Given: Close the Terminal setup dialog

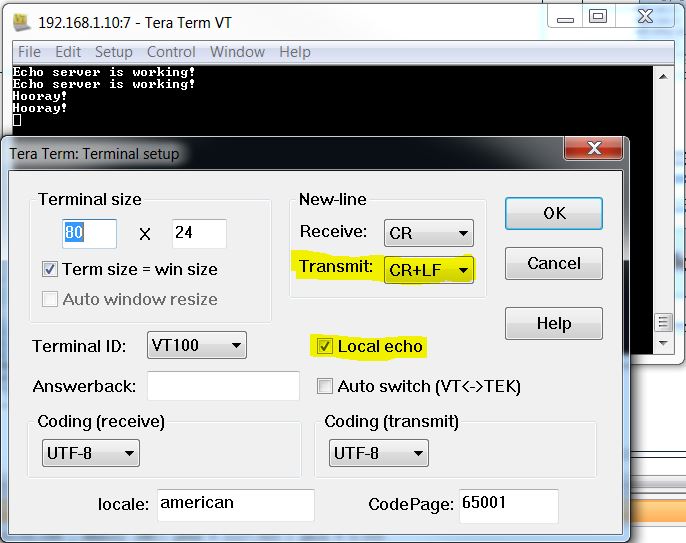Looking at the screenshot, I should coord(593,148).
